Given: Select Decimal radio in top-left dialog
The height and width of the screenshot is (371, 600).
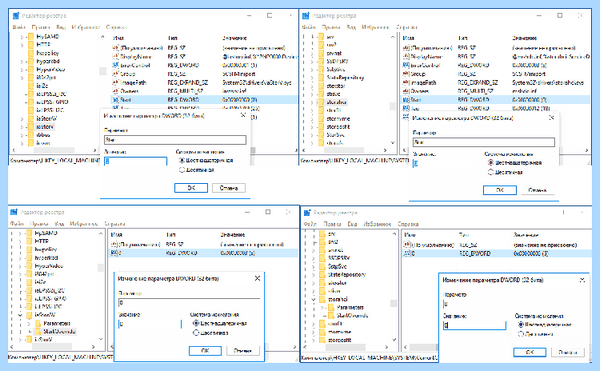Looking at the screenshot, I should [182, 170].
